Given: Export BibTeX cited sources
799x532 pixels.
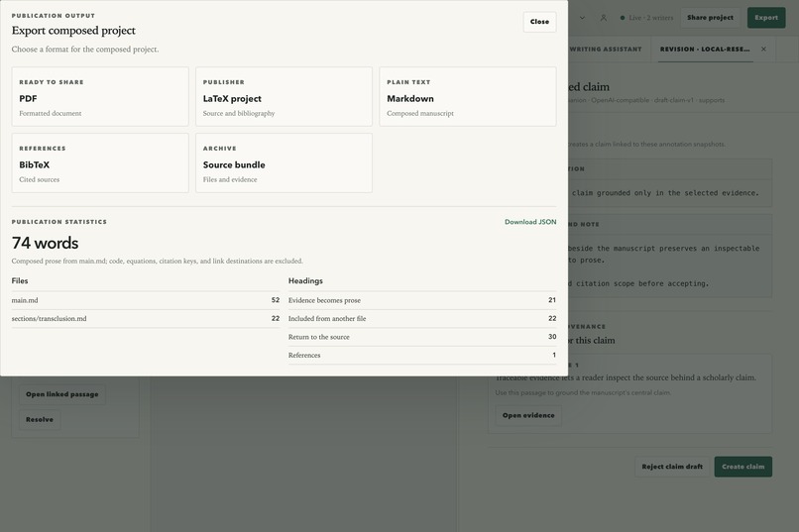Looking at the screenshot, I should [100, 162].
